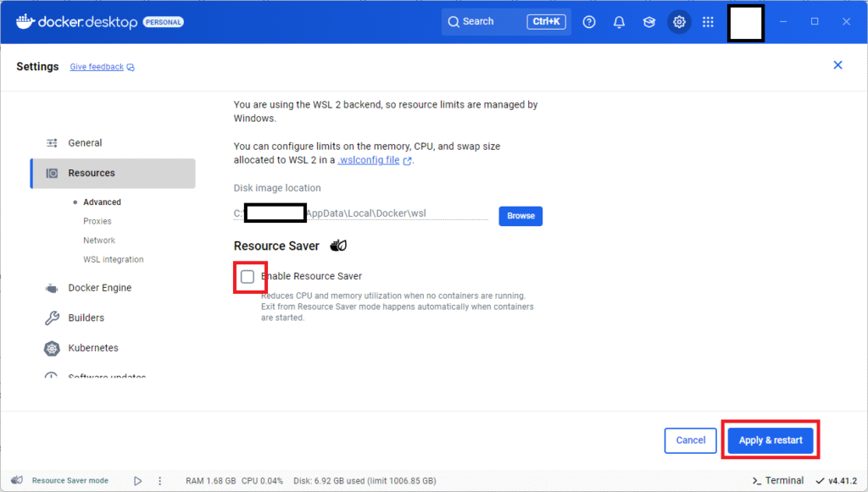Click the disk image location path field
868x492 pixels.
pos(360,213)
